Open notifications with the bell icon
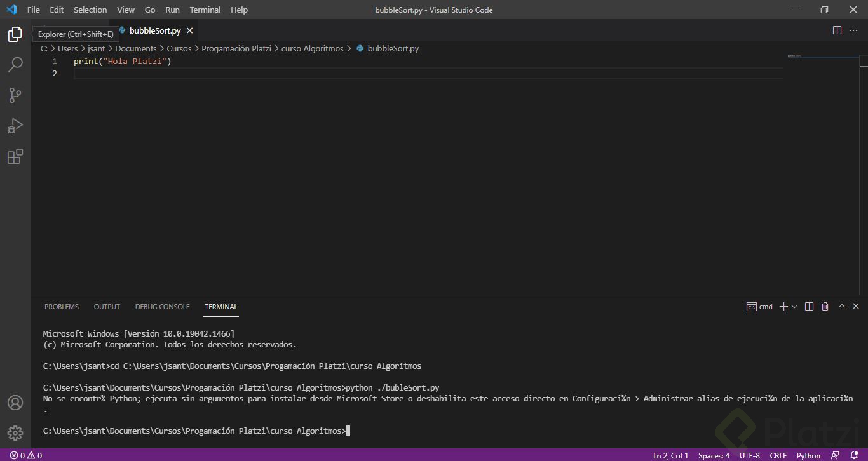 coord(855,455)
